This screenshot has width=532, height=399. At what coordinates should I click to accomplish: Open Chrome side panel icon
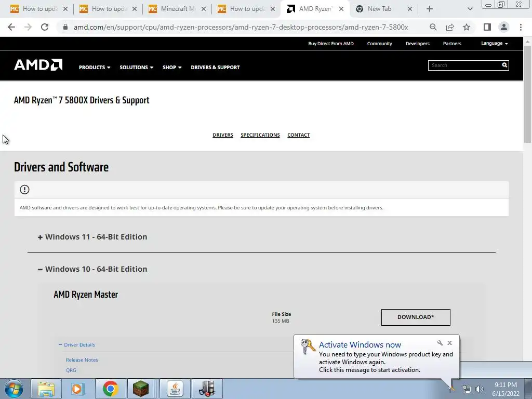click(x=487, y=27)
